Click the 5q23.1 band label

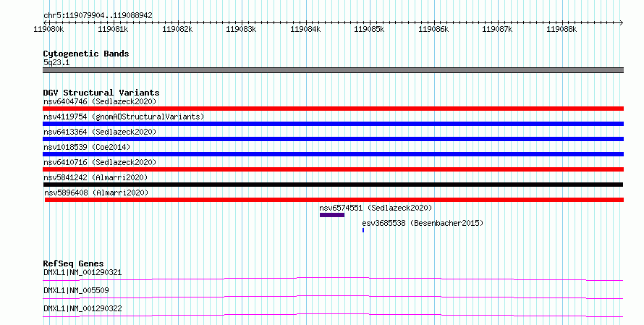(56, 62)
